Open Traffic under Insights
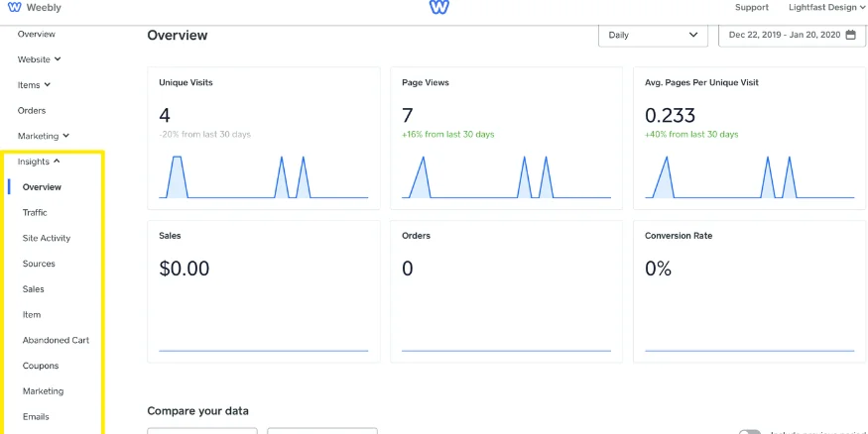868x434 pixels. pos(35,212)
